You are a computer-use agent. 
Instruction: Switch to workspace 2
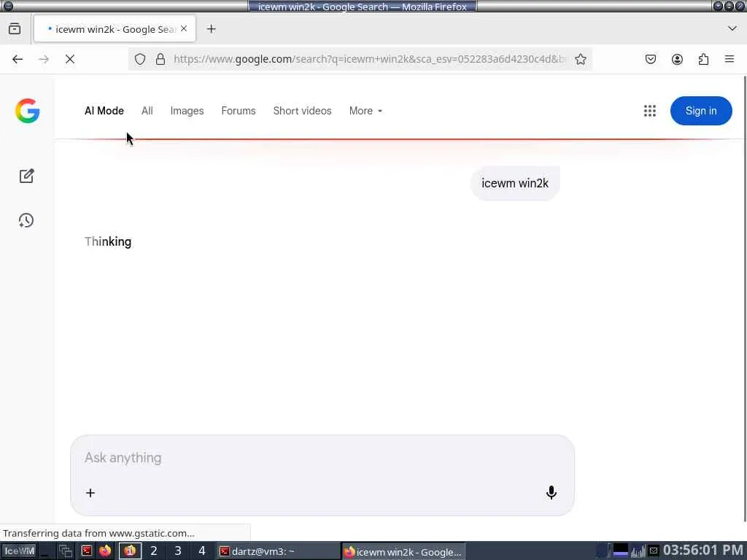(x=153, y=551)
